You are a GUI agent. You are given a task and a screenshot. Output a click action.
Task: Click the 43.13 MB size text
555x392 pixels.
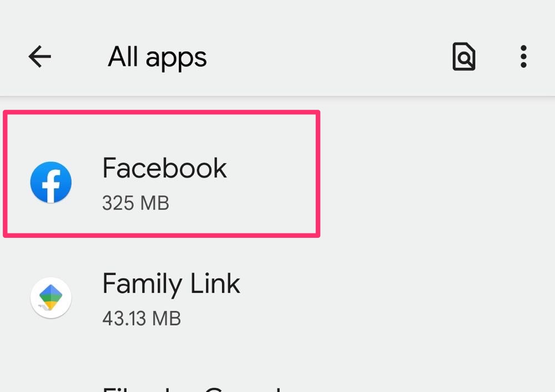(142, 319)
